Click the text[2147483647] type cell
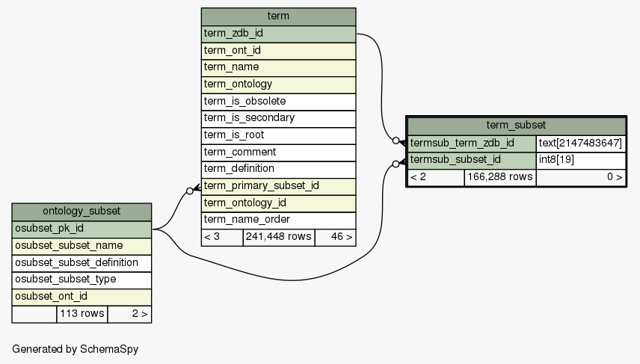 click(x=580, y=143)
